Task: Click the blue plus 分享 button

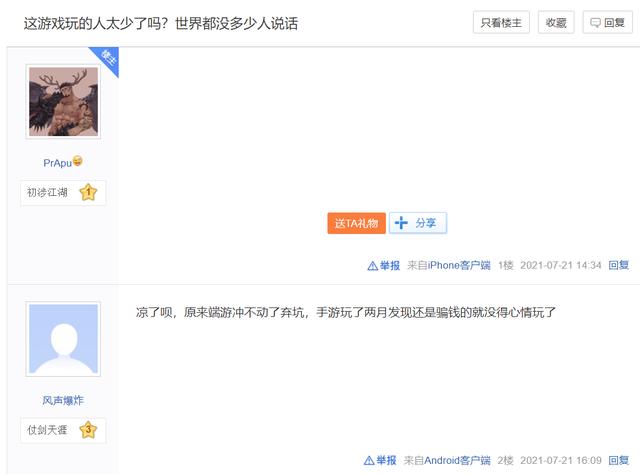Action: point(418,223)
